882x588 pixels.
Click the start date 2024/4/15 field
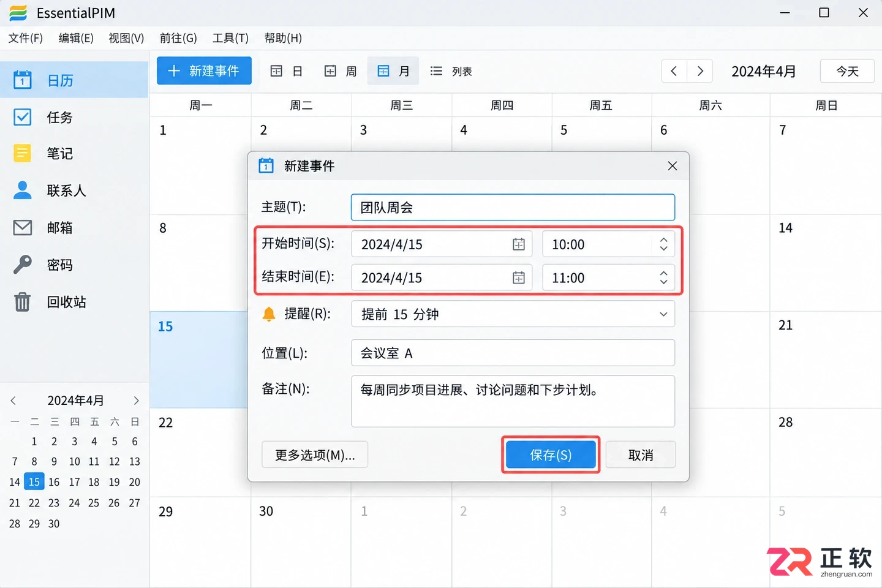pos(441,244)
